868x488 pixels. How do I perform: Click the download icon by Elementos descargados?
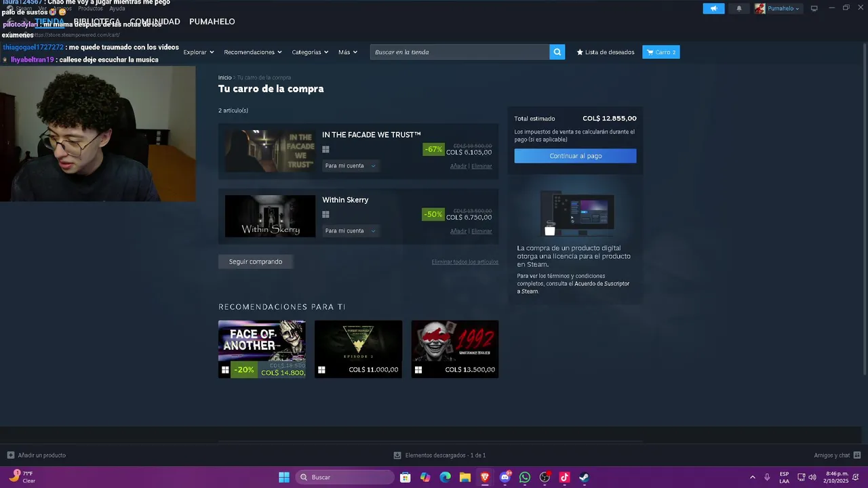(x=397, y=455)
